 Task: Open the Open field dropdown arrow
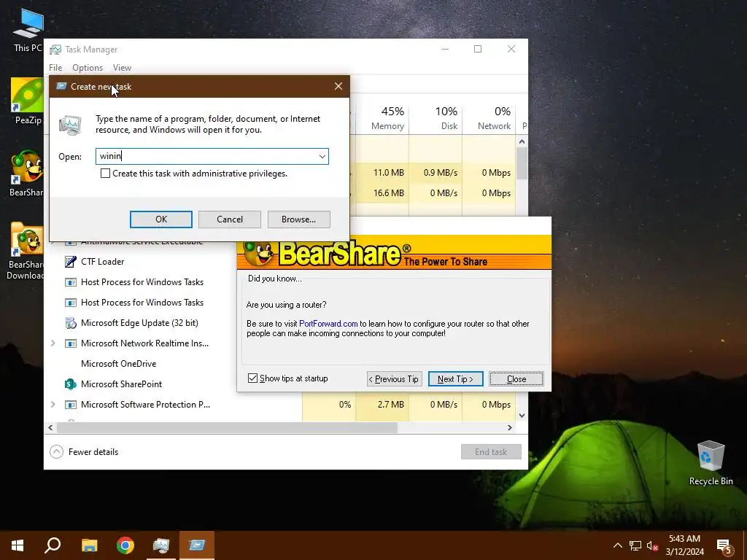322,156
